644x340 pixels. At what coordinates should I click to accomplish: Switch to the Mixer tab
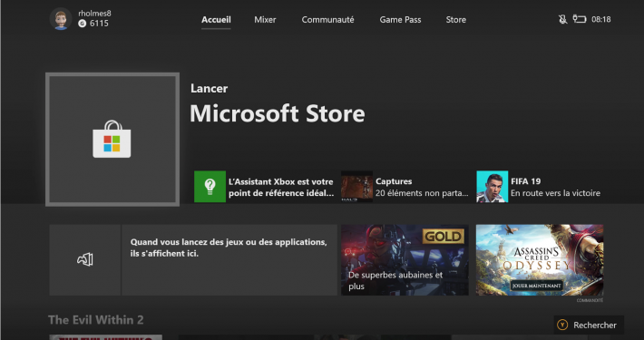tap(265, 20)
